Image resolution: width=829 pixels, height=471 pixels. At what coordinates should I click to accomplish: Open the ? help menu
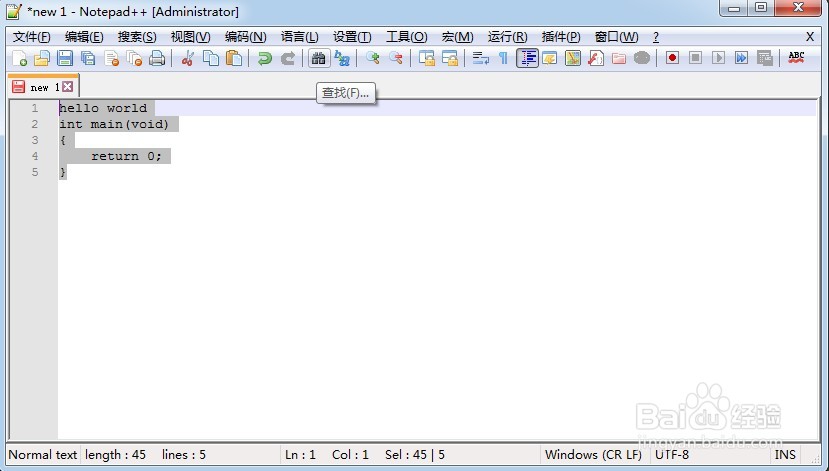pyautogui.click(x=656, y=37)
